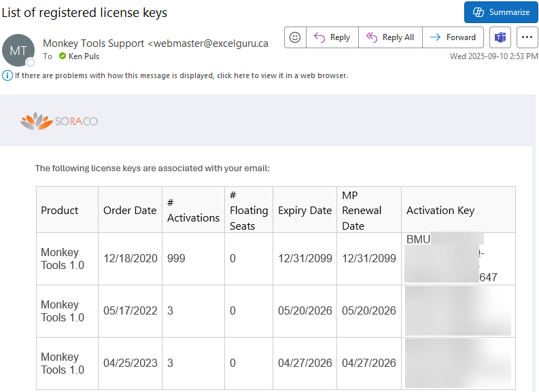
Task: Click the green presence icon by Ken Puls
Action: [63, 56]
